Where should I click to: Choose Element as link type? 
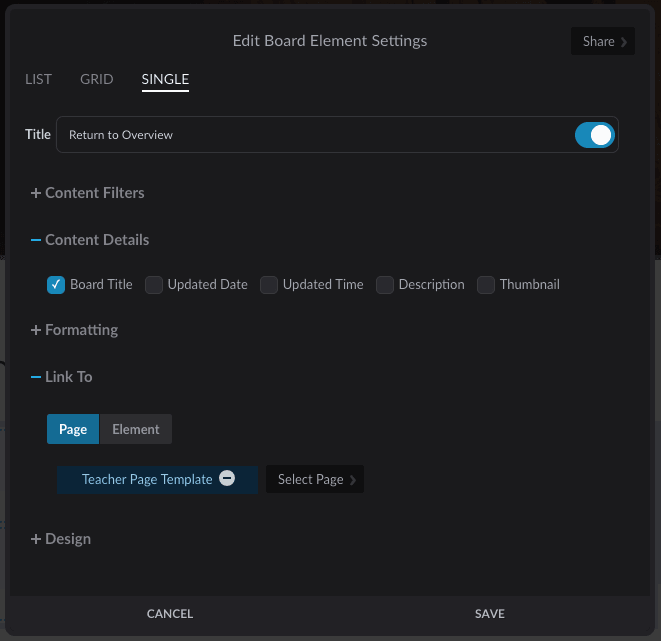point(136,429)
